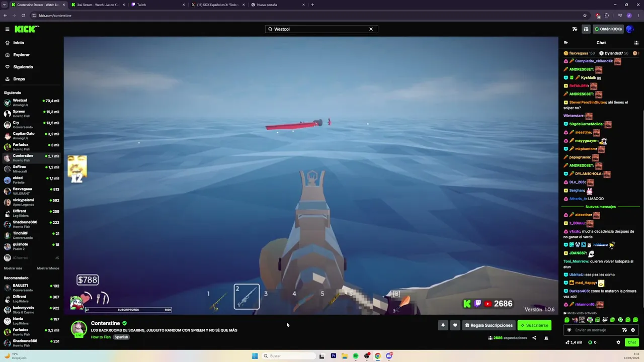The width and height of the screenshot is (644, 362).
Task: Click Conterstine streamer avatar below video
Action: (78, 329)
